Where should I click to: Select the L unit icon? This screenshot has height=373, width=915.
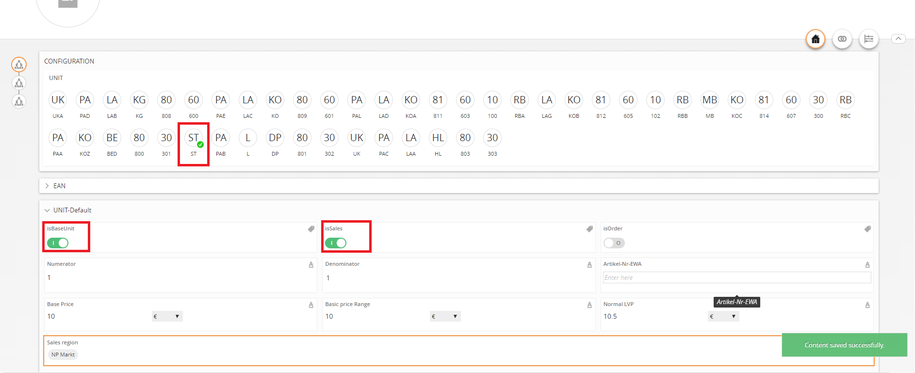[248, 138]
